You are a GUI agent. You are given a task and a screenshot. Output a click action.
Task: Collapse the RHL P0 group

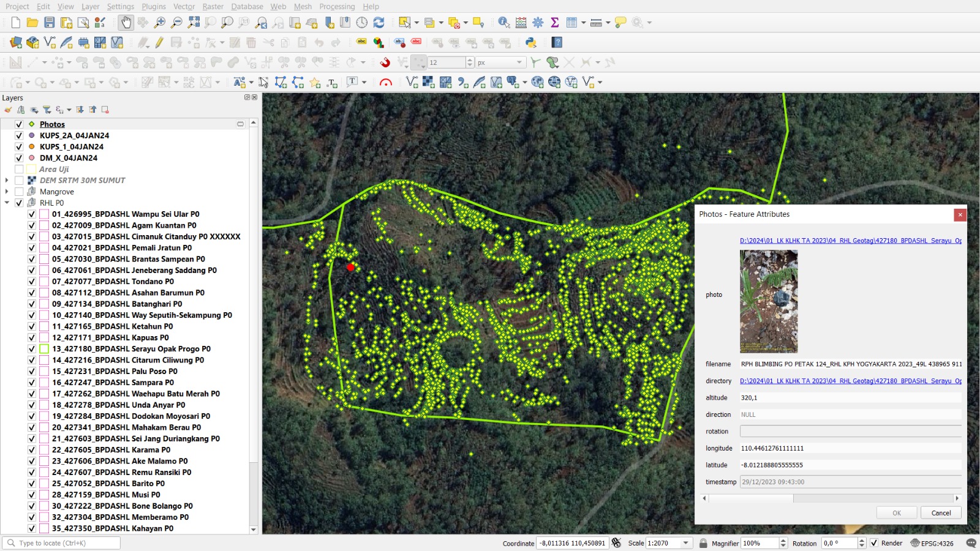7,203
